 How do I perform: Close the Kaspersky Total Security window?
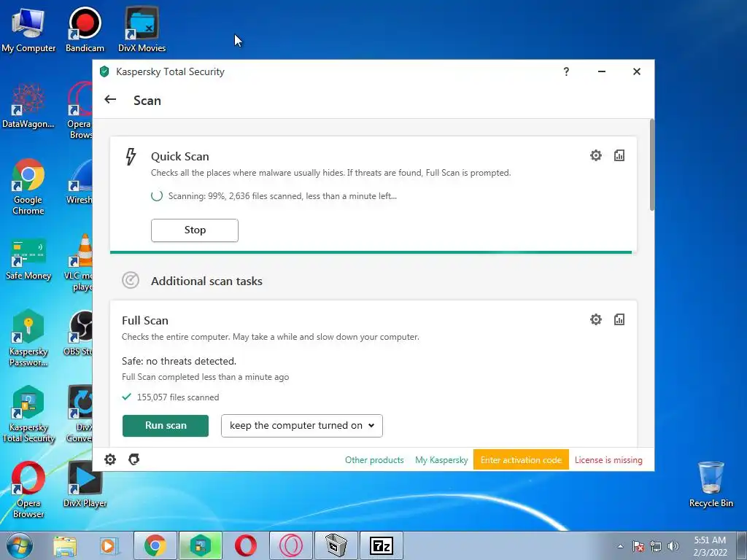(636, 71)
